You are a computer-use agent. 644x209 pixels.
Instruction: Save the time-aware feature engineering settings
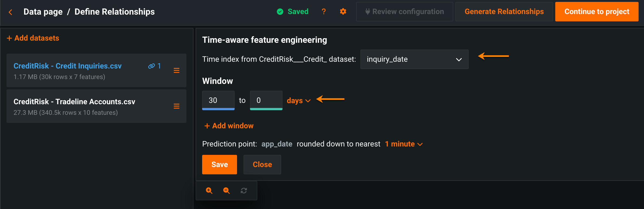(219, 165)
